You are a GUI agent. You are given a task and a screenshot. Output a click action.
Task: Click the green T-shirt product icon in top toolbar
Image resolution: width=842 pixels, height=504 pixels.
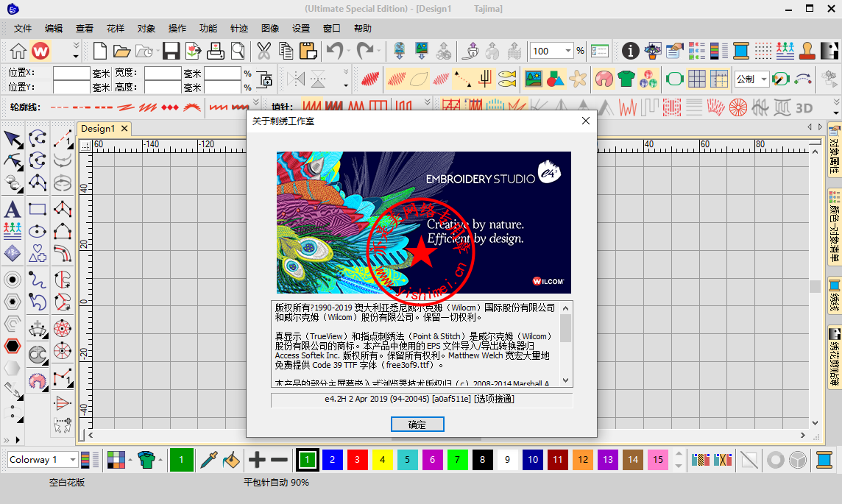[x=626, y=79]
